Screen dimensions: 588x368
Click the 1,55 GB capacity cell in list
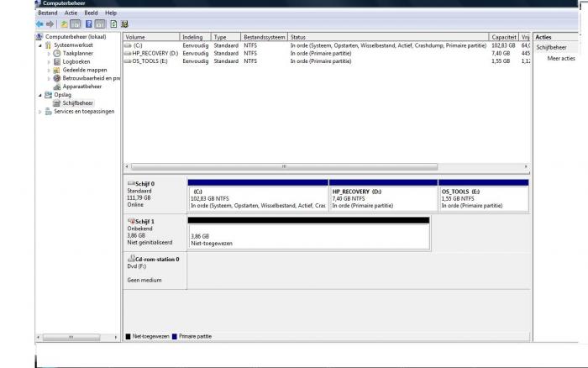[501, 61]
